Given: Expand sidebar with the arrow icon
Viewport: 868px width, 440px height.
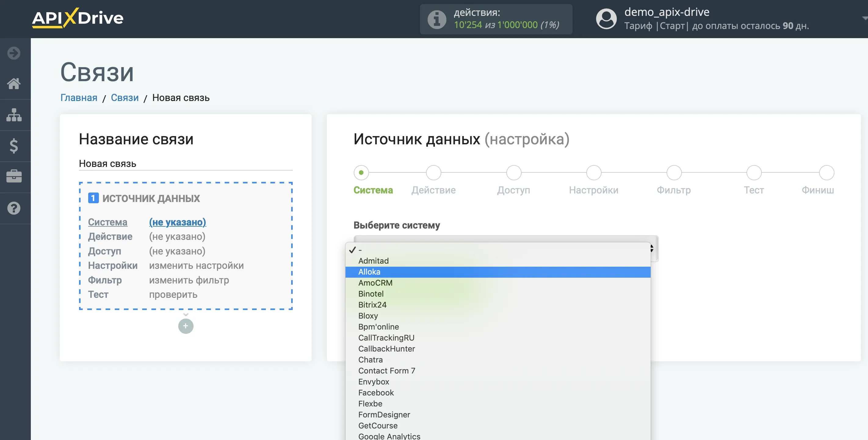Looking at the screenshot, I should pos(14,53).
